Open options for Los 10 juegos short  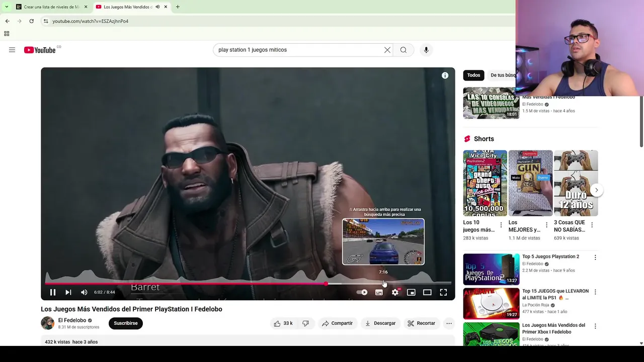[x=501, y=225]
